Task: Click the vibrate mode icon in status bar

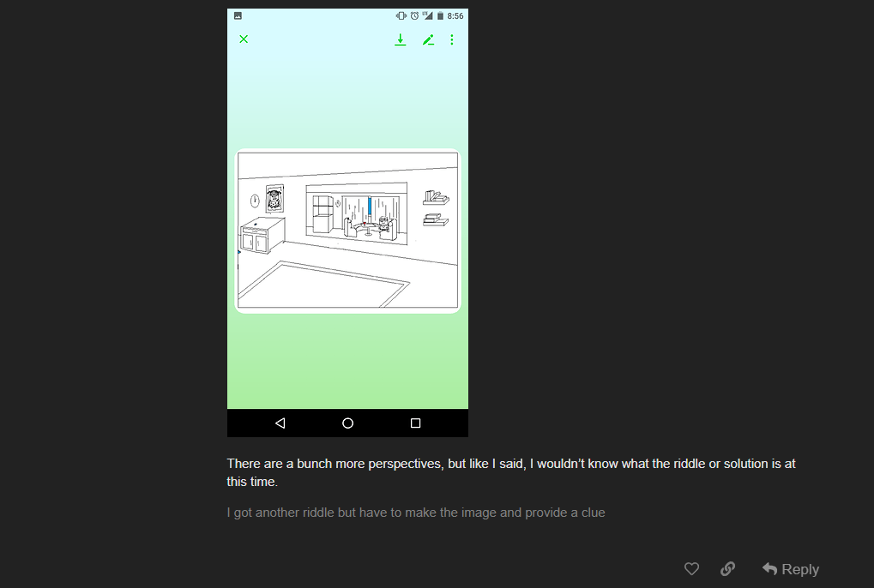Action: click(401, 16)
